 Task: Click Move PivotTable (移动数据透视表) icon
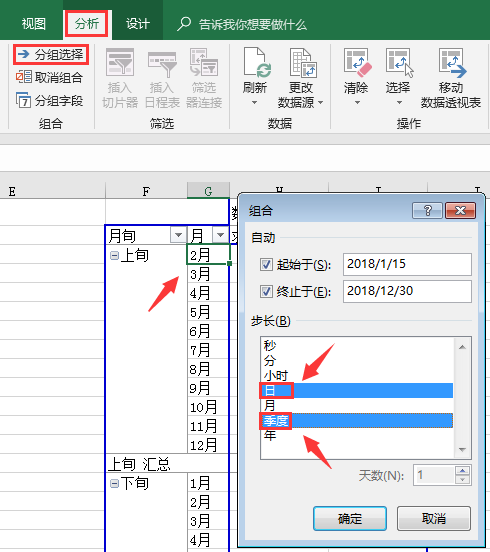point(452,63)
